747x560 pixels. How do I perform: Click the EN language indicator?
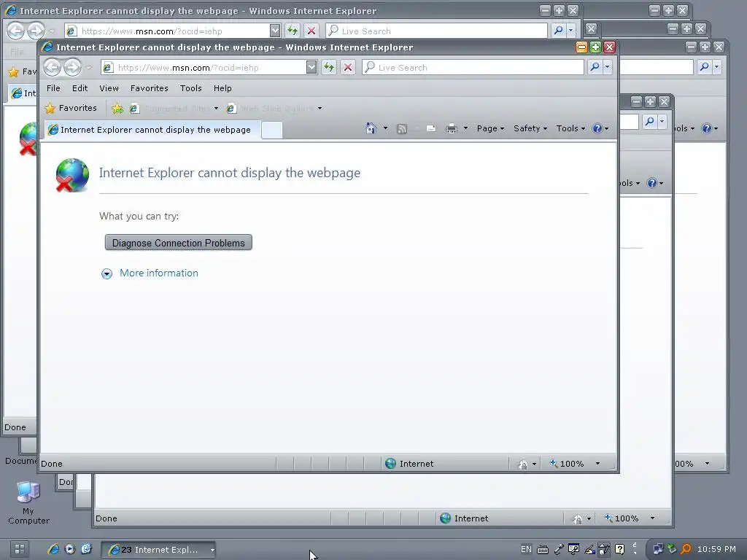(x=526, y=549)
